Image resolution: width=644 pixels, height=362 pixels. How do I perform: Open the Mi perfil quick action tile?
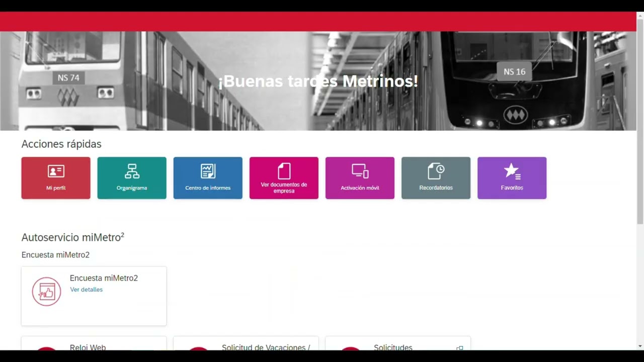coord(56,178)
